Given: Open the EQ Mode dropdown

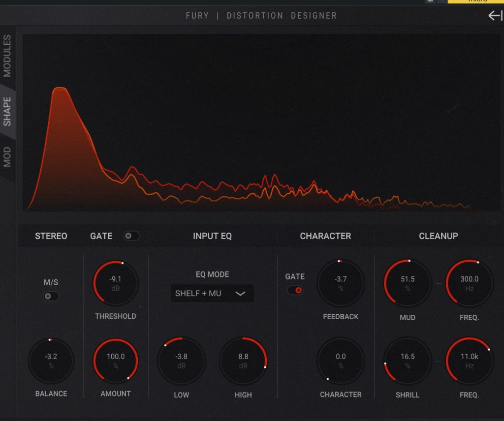Looking at the screenshot, I should (x=212, y=294).
